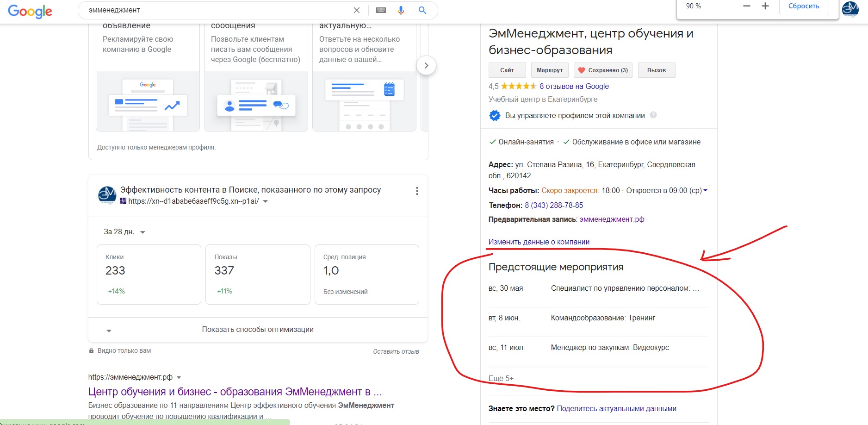Click the Маршрут button
Screen dimensions: 868x425
click(x=550, y=70)
